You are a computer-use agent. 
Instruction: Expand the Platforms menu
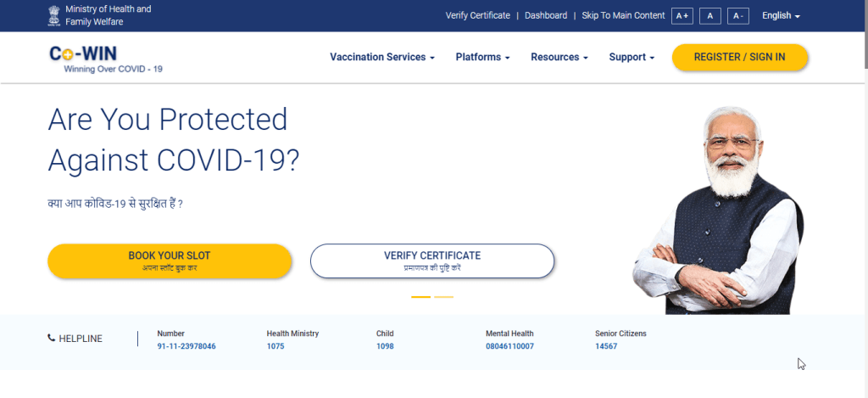482,57
